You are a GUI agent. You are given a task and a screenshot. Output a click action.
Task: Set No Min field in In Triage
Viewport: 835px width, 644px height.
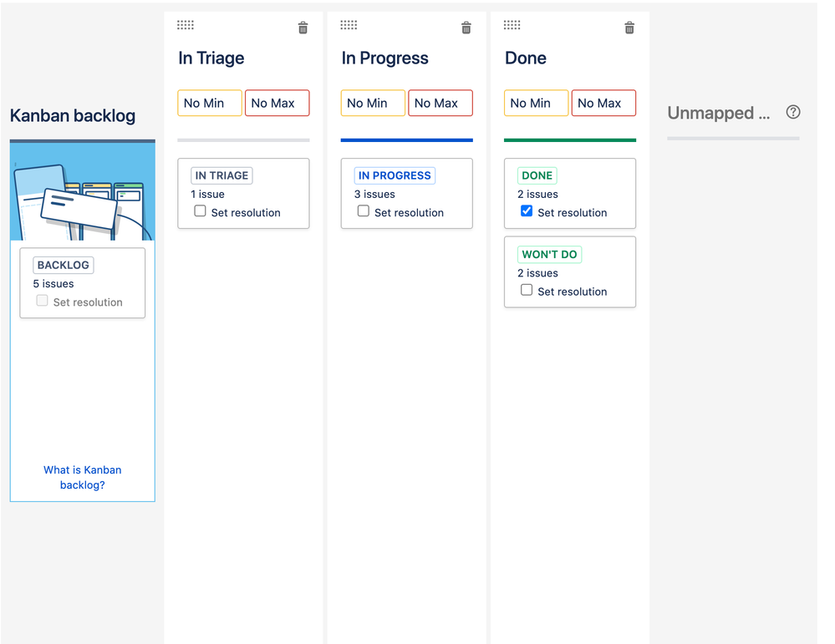pyautogui.click(x=209, y=103)
